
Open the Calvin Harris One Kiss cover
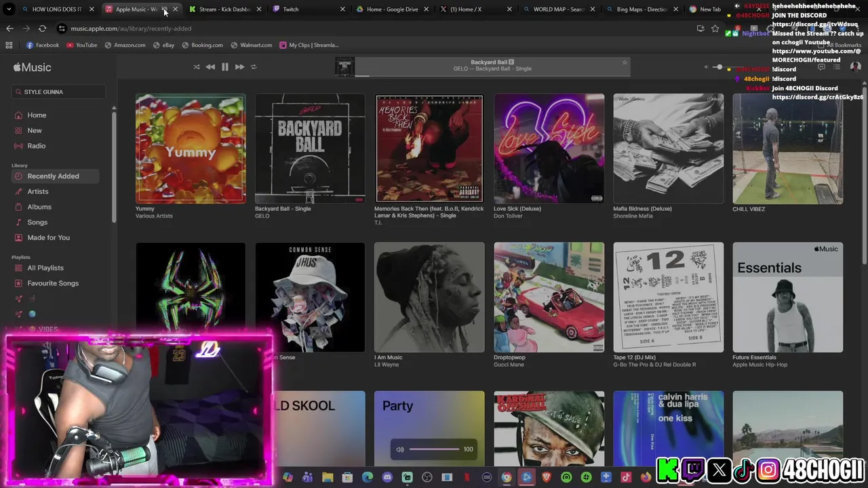click(668, 428)
